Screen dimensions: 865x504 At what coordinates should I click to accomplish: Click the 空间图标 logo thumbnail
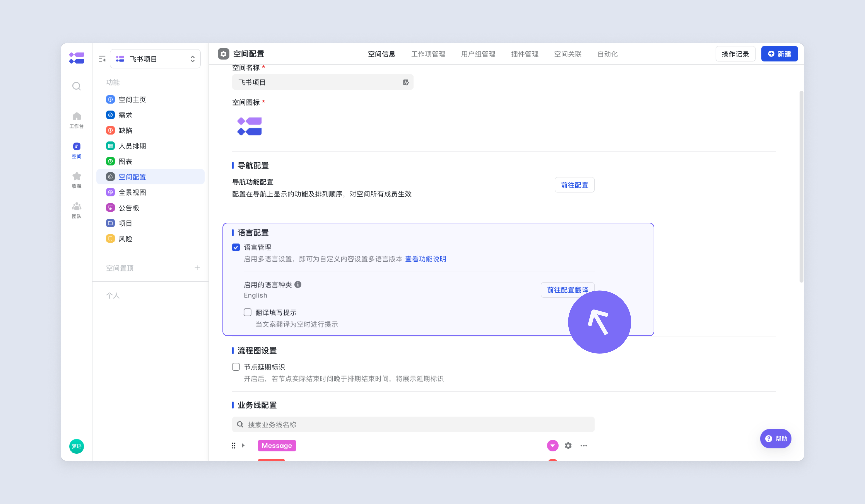click(x=249, y=126)
